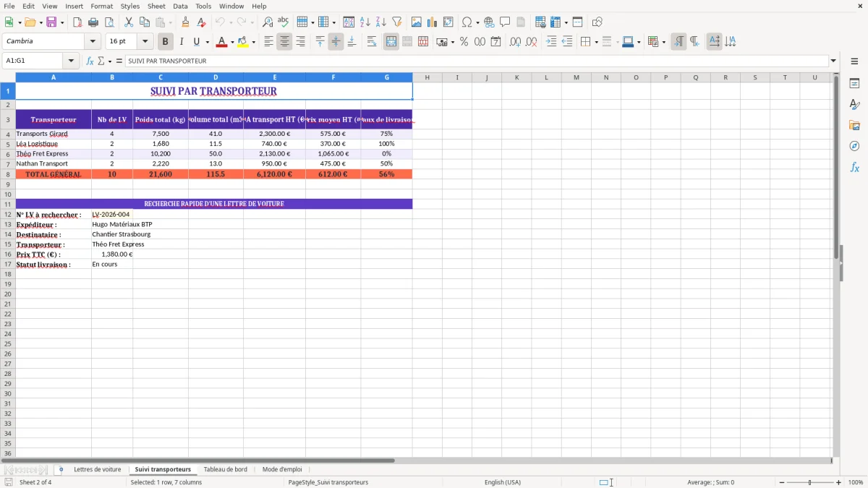Open font color dropdown arrow

[x=232, y=42]
